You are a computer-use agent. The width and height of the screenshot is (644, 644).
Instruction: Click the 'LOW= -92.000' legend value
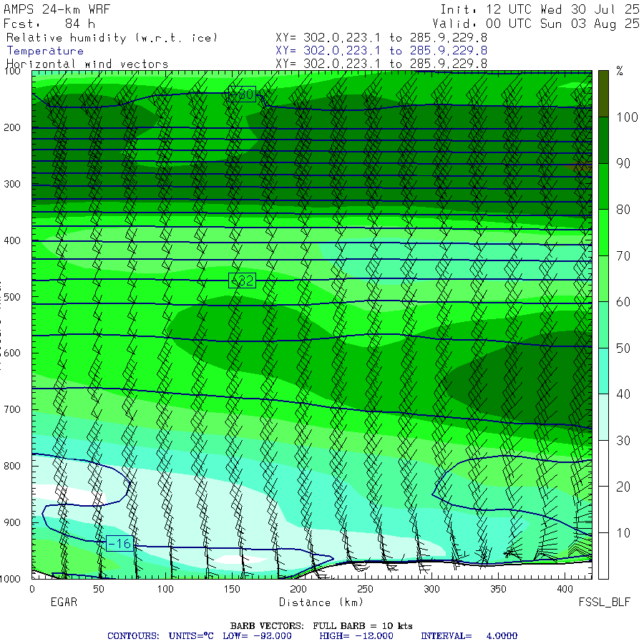pos(257,636)
